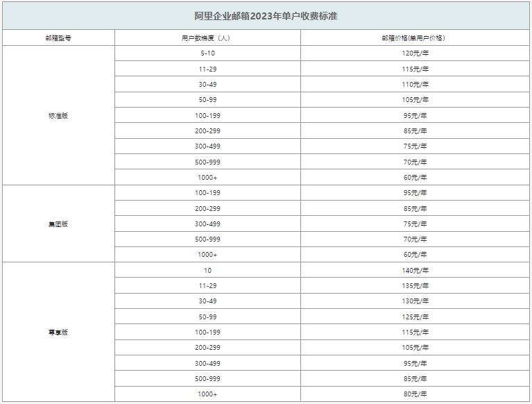Screen dimensions: 532x404
Task: Click 60元/年 price in the 标准版 section
Action: (x=415, y=177)
